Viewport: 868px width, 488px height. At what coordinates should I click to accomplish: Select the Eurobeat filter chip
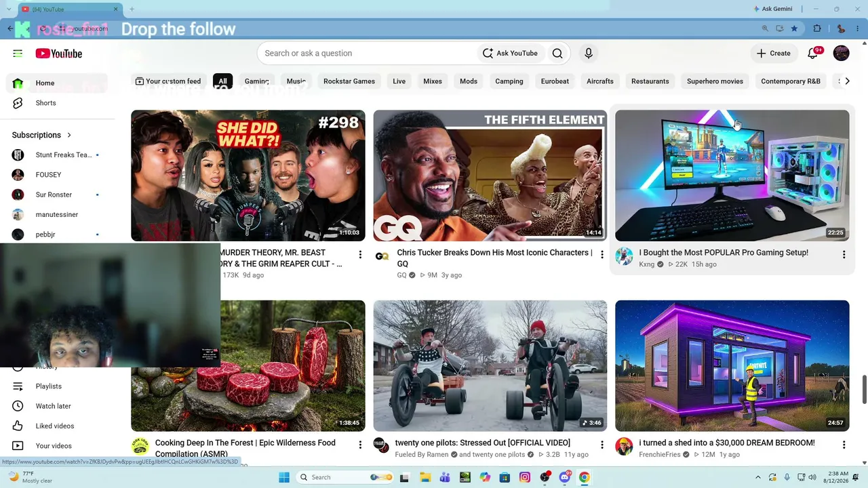point(555,81)
